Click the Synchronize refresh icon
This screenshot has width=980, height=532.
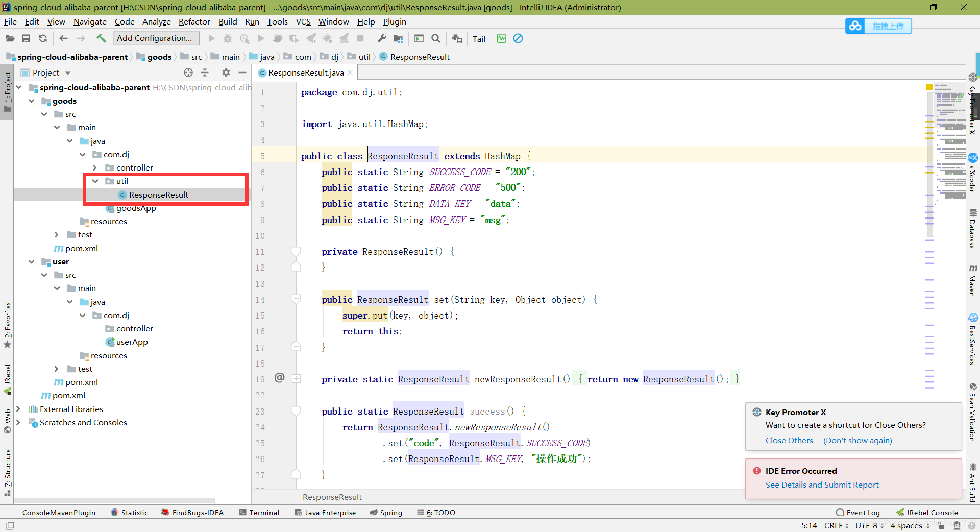coord(43,38)
